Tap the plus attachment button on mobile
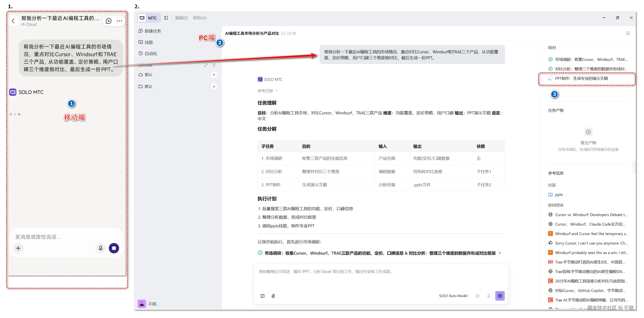This screenshot has width=644, height=318. (x=18, y=248)
